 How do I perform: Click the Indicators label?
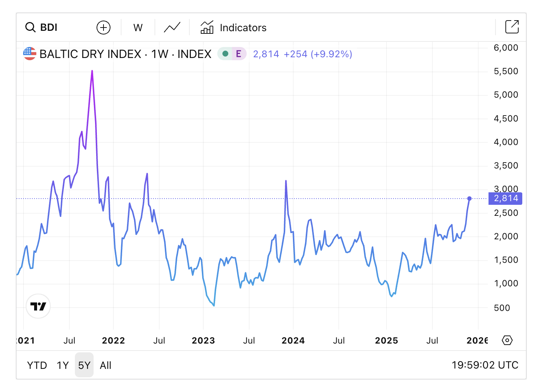243,28
